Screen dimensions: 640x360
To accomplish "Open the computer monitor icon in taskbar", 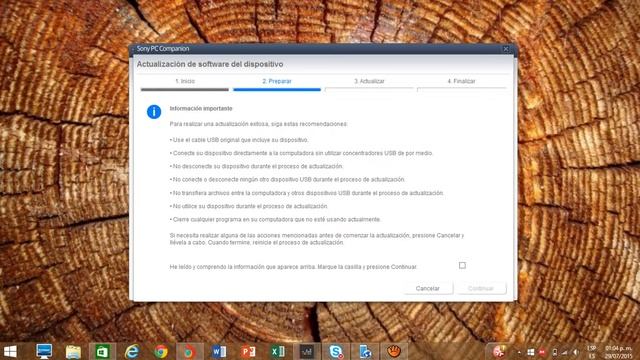I will click(44, 351).
